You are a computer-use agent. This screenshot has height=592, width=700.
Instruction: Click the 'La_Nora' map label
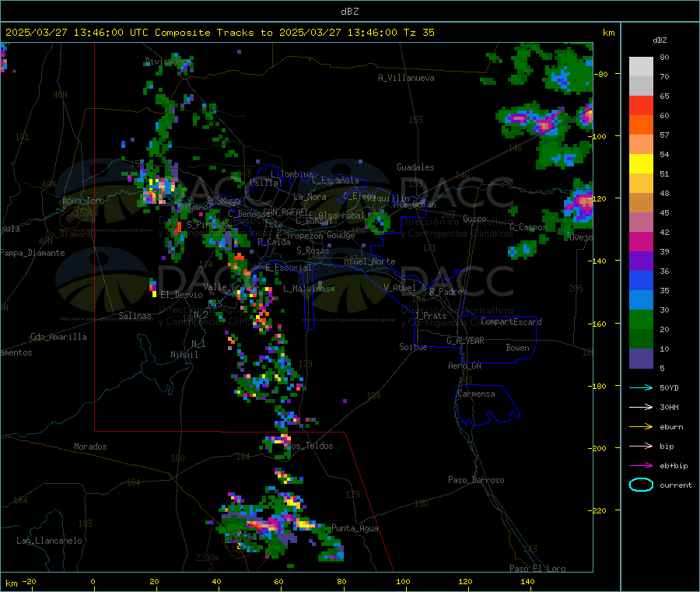310,197
